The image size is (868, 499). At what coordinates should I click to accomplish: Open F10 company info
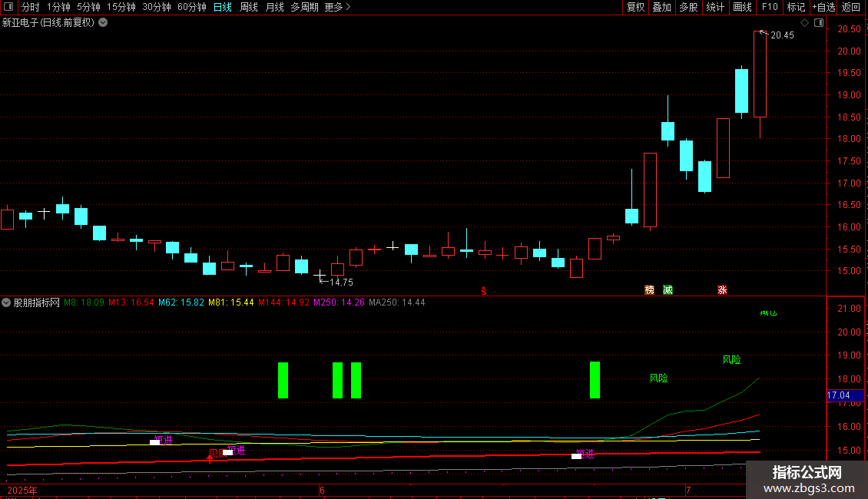click(770, 7)
